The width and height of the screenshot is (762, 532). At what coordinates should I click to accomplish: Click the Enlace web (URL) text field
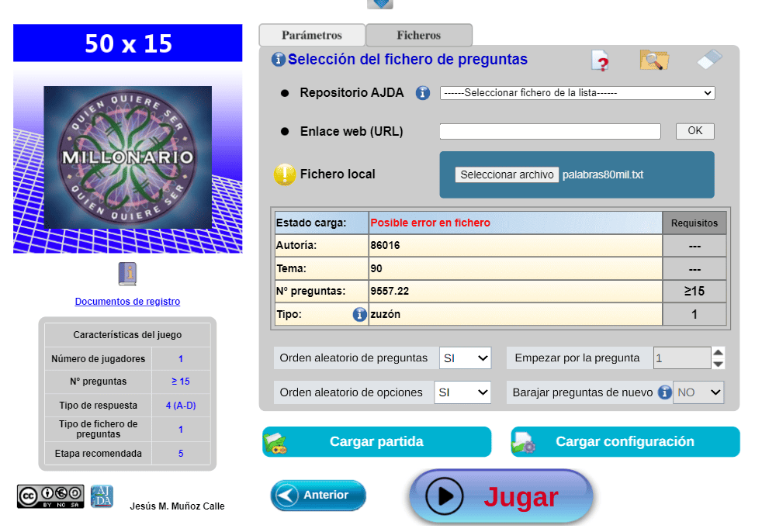(x=549, y=132)
